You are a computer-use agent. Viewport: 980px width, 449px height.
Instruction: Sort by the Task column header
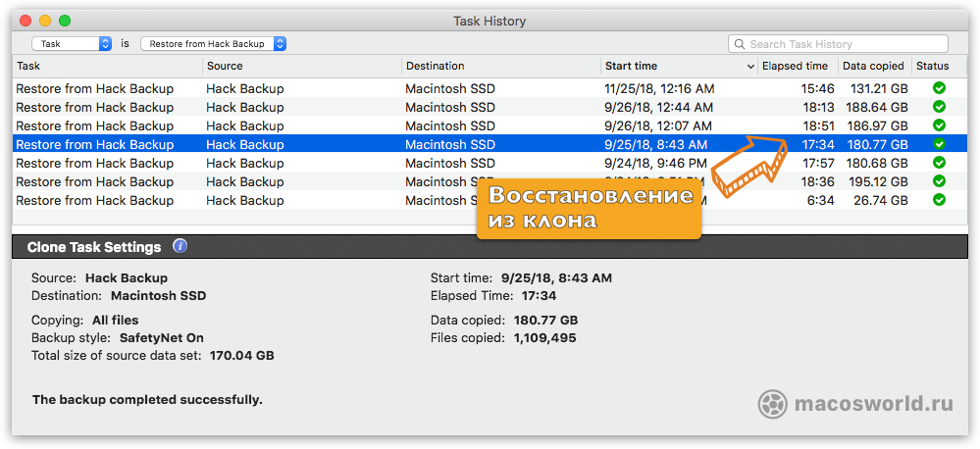(108, 66)
